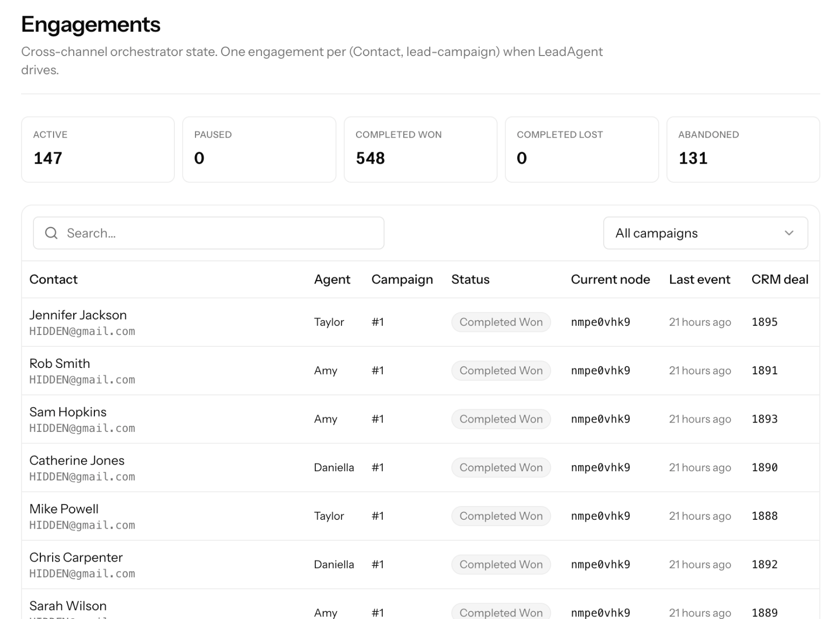Click agent Amy in Sam Hopkins row
The width and height of the screenshot is (840, 619).
click(x=326, y=420)
